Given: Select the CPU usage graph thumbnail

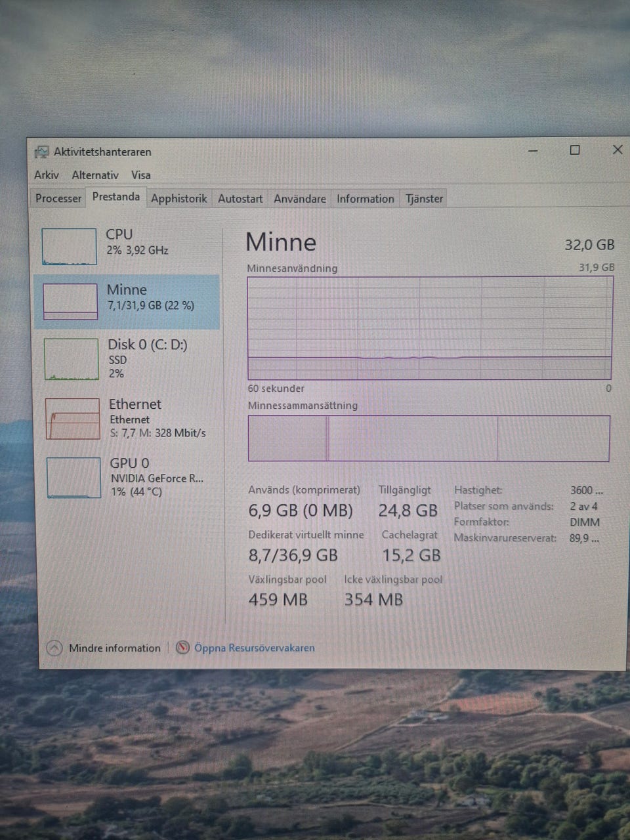Looking at the screenshot, I should pos(69,246).
